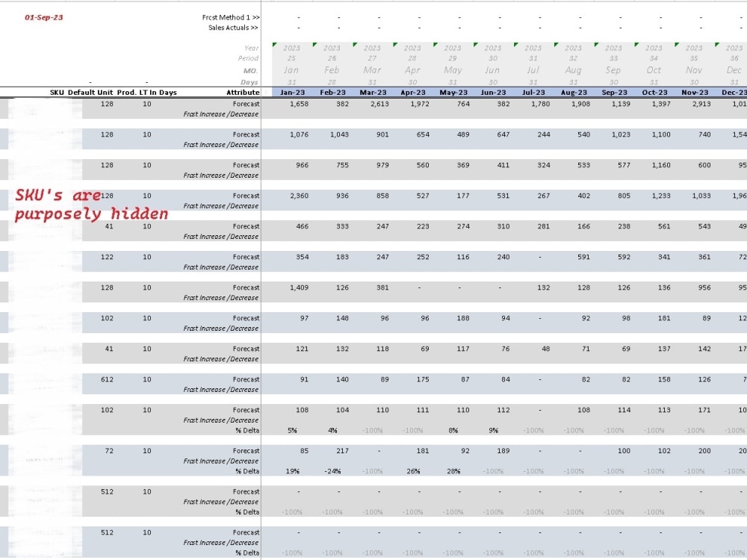
Task: Select default unit value 612
Action: click(107, 379)
